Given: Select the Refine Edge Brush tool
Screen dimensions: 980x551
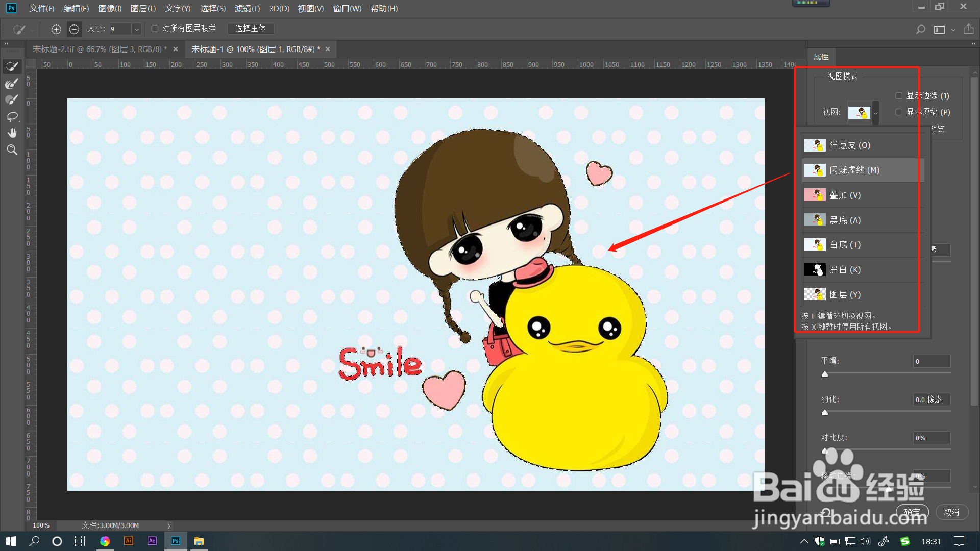Looking at the screenshot, I should [x=12, y=83].
